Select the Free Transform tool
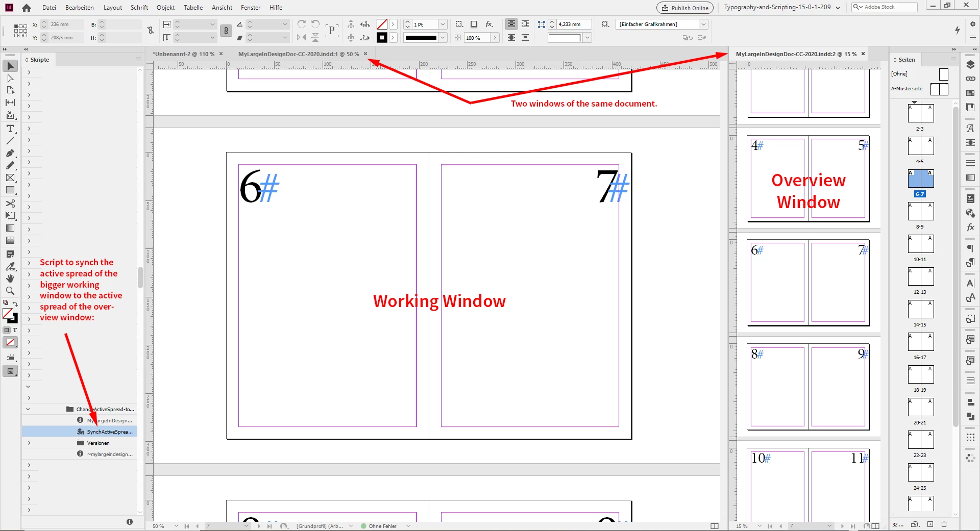The height and width of the screenshot is (531, 980). 10,216
